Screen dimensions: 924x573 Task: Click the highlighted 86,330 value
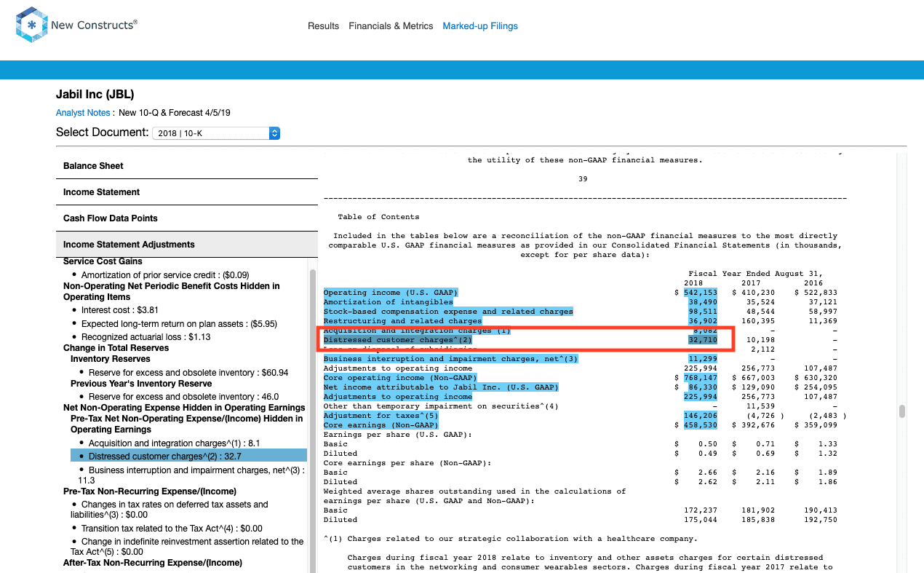[x=703, y=387]
